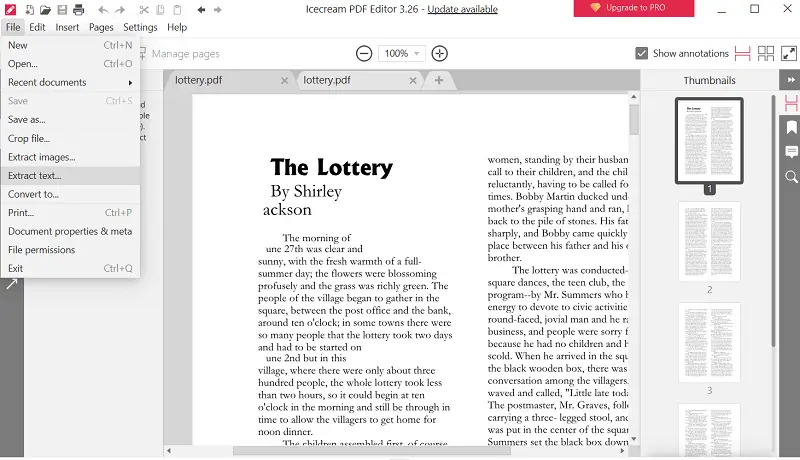
Task: Click the copy icon in top toolbar
Action: click(x=160, y=9)
